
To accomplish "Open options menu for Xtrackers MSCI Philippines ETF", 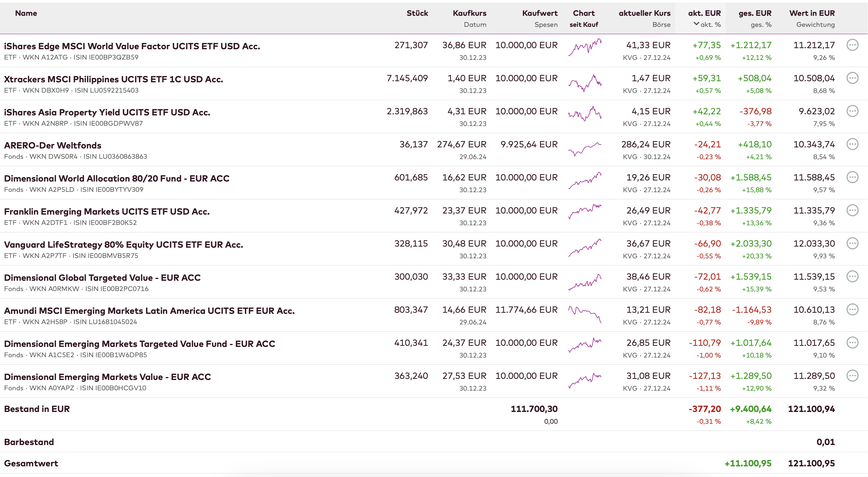I will click(852, 78).
